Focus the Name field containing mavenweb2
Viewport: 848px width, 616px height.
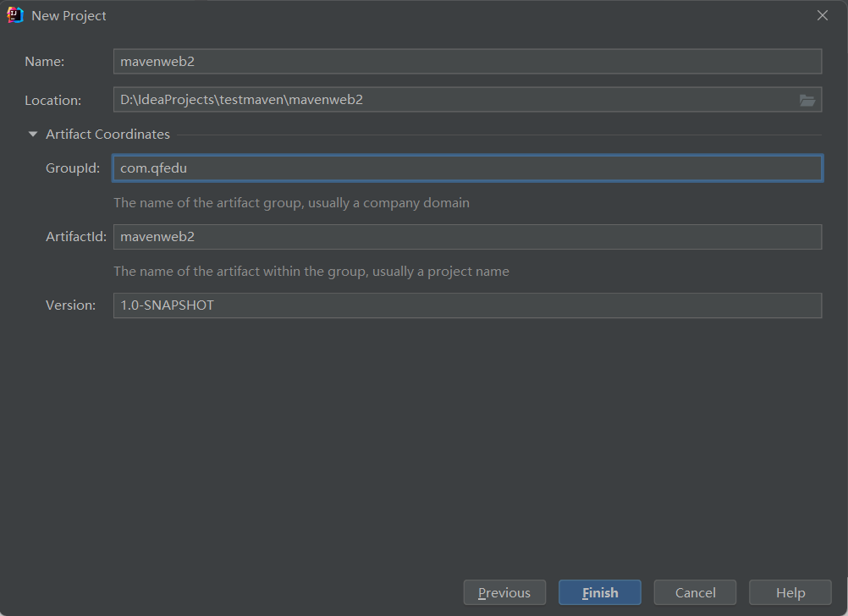(x=467, y=61)
